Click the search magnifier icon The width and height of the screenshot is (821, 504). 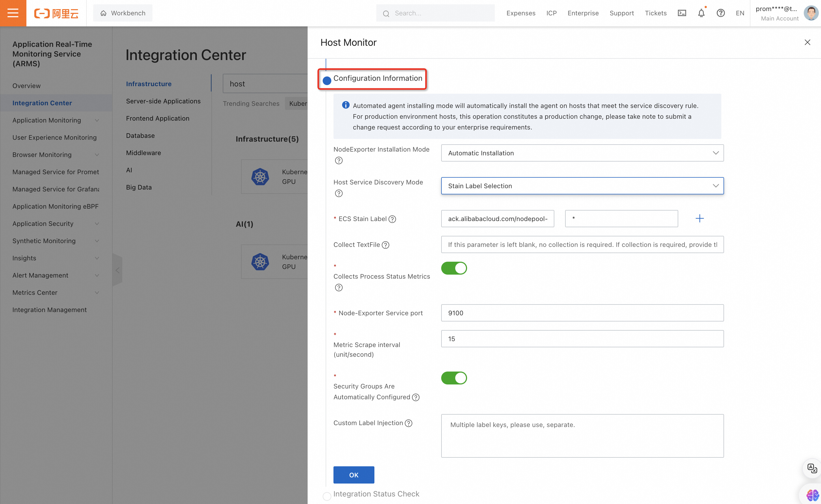pyautogui.click(x=386, y=13)
